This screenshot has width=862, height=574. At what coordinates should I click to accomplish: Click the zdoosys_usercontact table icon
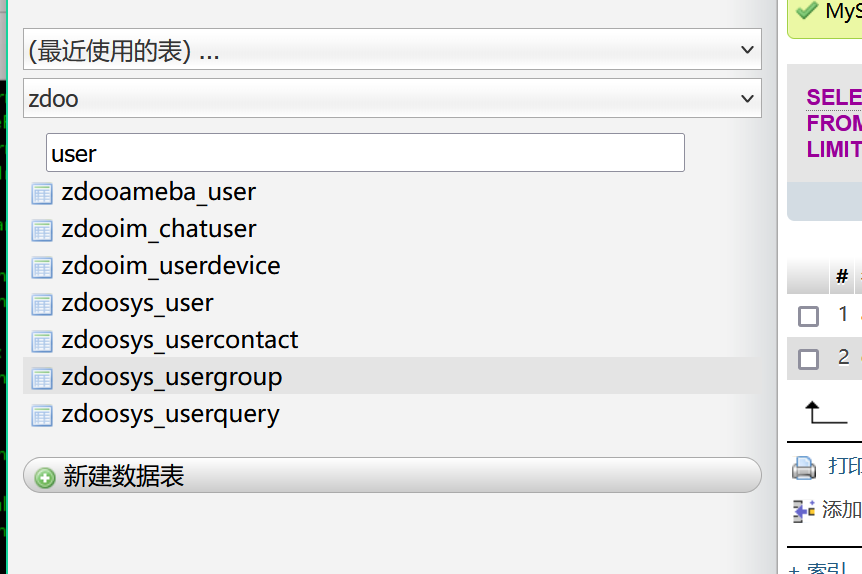(42, 341)
